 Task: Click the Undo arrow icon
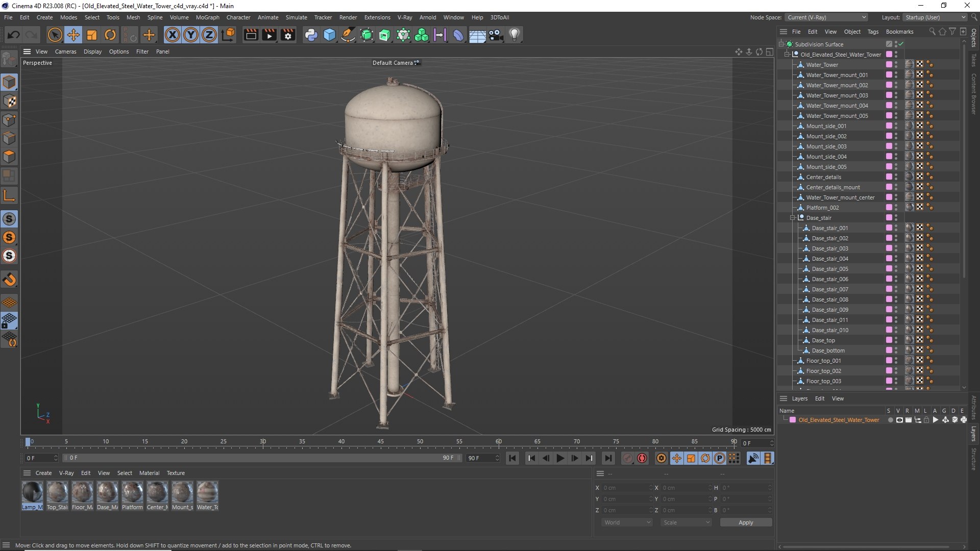14,35
